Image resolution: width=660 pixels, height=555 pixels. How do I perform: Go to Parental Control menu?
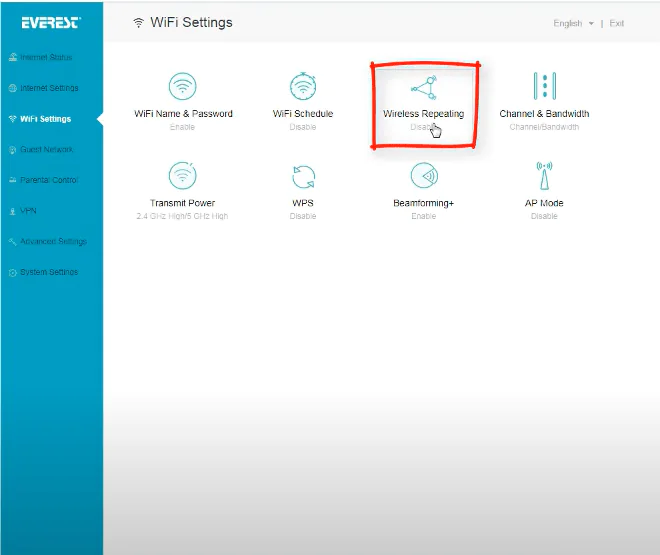(x=49, y=180)
